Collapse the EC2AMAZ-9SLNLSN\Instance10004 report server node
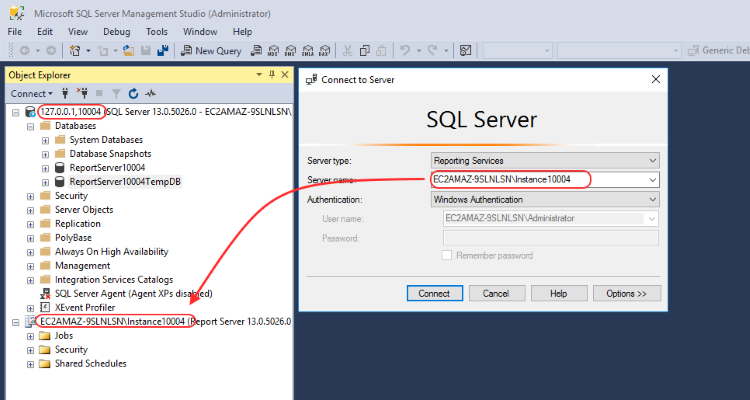Screen dimensions: 750x400 [16, 322]
